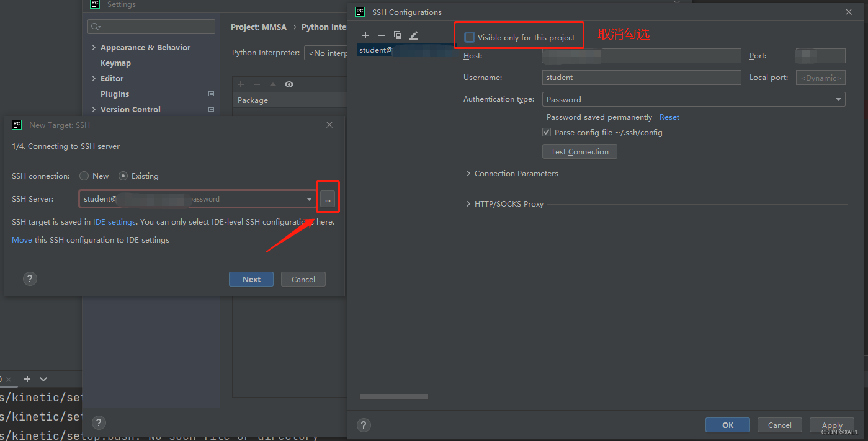Click OK in SSH Configurations dialog
The width and height of the screenshot is (868, 441).
tap(728, 425)
